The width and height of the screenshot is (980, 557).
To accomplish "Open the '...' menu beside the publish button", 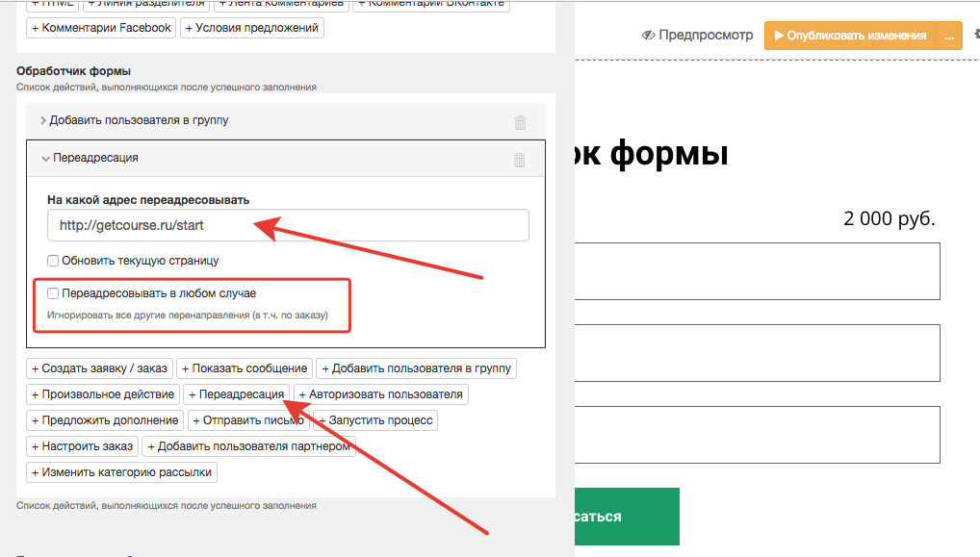I will (x=948, y=36).
